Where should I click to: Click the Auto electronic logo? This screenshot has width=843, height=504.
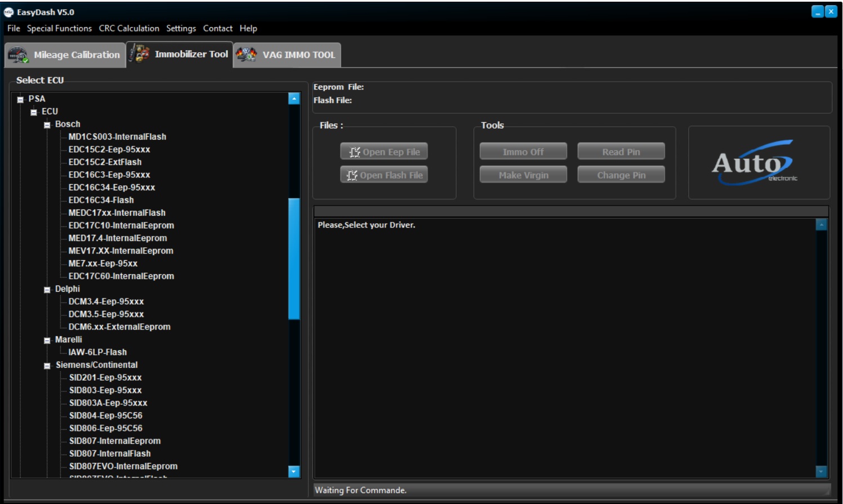pyautogui.click(x=754, y=163)
